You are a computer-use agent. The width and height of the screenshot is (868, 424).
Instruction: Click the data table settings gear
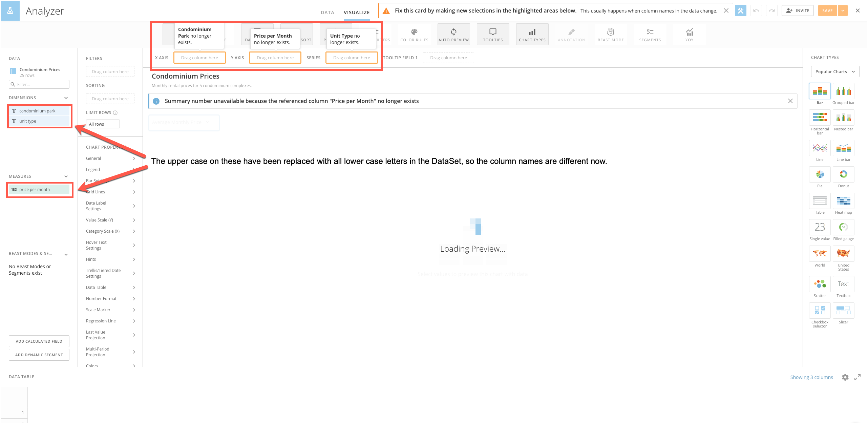click(x=845, y=377)
